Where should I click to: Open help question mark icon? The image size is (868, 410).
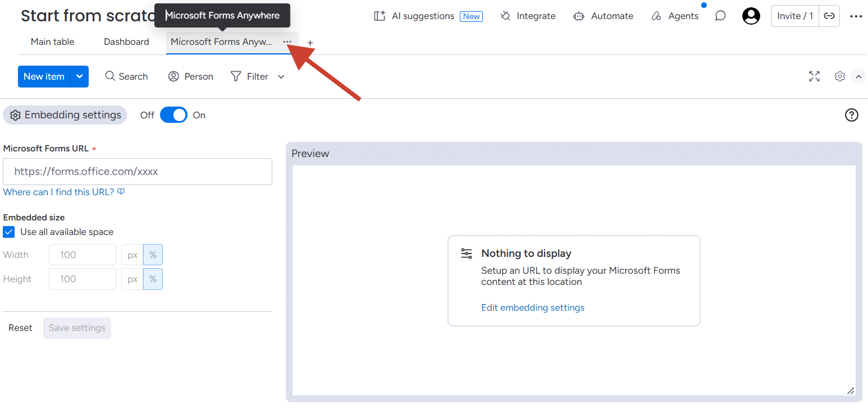[852, 115]
